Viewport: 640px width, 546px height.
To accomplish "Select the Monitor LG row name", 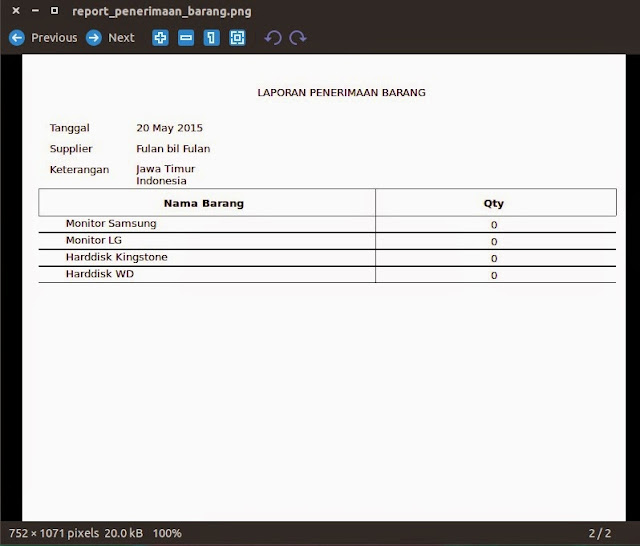I will click(x=94, y=240).
